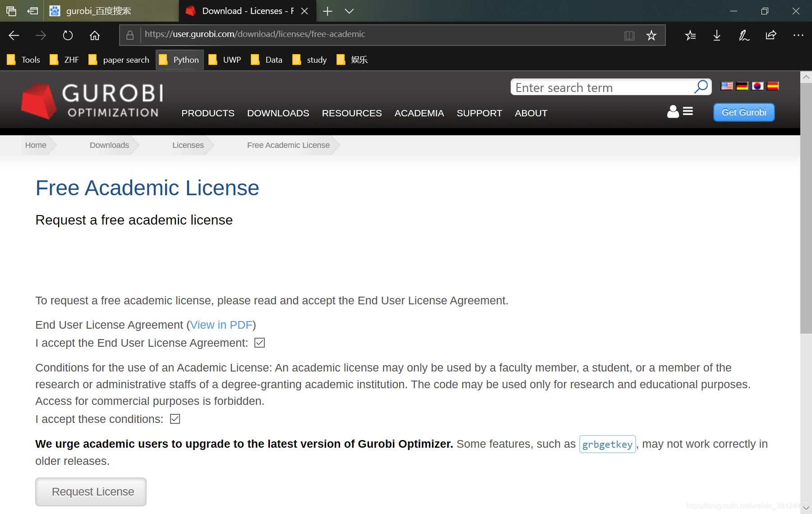Image resolution: width=812 pixels, height=514 pixels.
Task: Go to Home breadcrumb
Action: pyautogui.click(x=36, y=145)
